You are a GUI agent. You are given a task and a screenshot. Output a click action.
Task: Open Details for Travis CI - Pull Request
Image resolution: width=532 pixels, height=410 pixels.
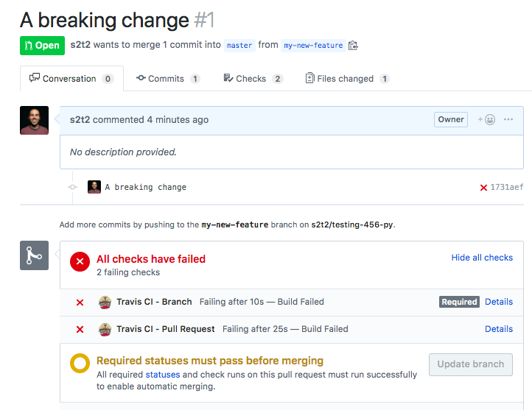coord(499,329)
